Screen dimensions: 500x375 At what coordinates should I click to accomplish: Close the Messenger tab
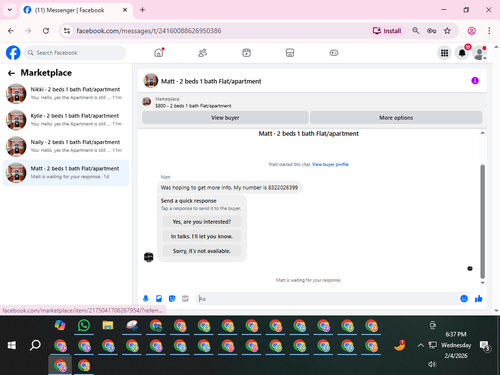click(x=125, y=10)
